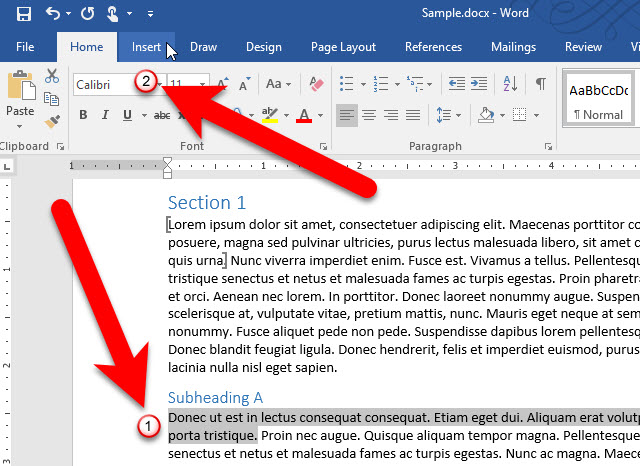The height and width of the screenshot is (466, 640).
Task: Open the Mailings tab
Action: point(513,47)
